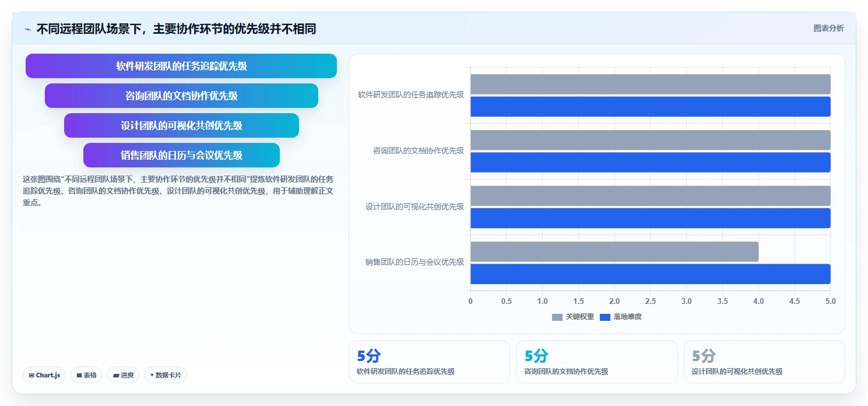Click blue bar for 咨询团队的文档协作优先级
The image size is (868, 406).
tap(651, 162)
